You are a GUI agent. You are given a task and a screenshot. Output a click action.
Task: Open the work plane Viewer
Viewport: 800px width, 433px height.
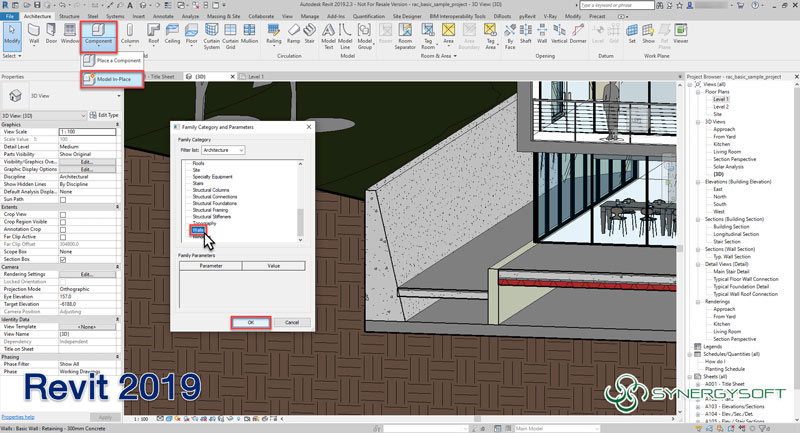tap(681, 34)
